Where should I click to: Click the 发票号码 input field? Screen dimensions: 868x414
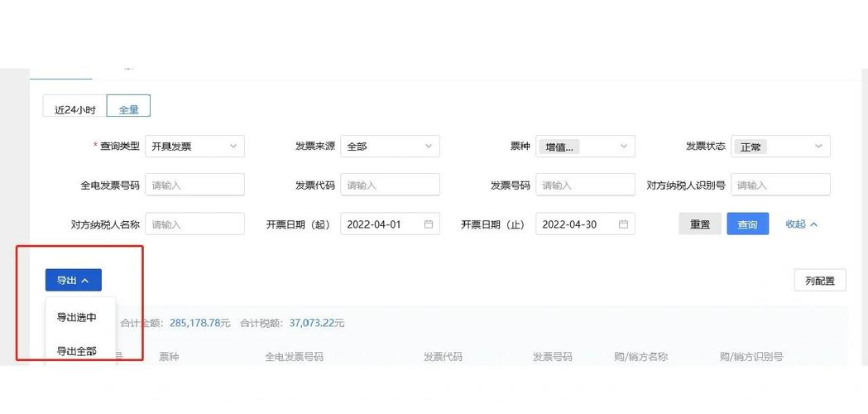585,185
